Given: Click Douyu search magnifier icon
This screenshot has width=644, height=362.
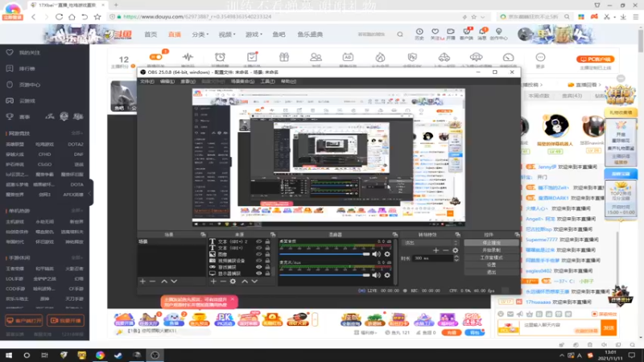Looking at the screenshot, I should pos(399,35).
